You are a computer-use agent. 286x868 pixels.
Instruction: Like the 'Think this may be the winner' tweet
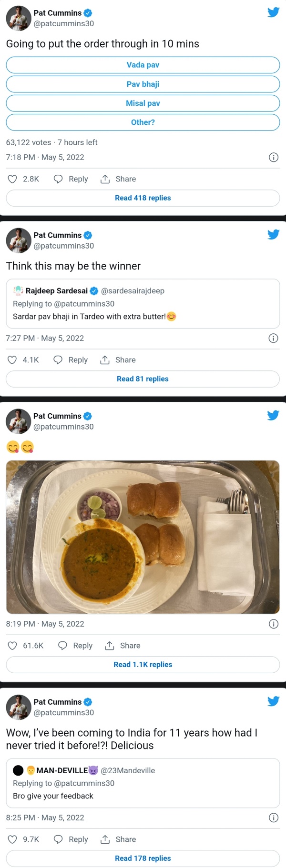click(12, 359)
